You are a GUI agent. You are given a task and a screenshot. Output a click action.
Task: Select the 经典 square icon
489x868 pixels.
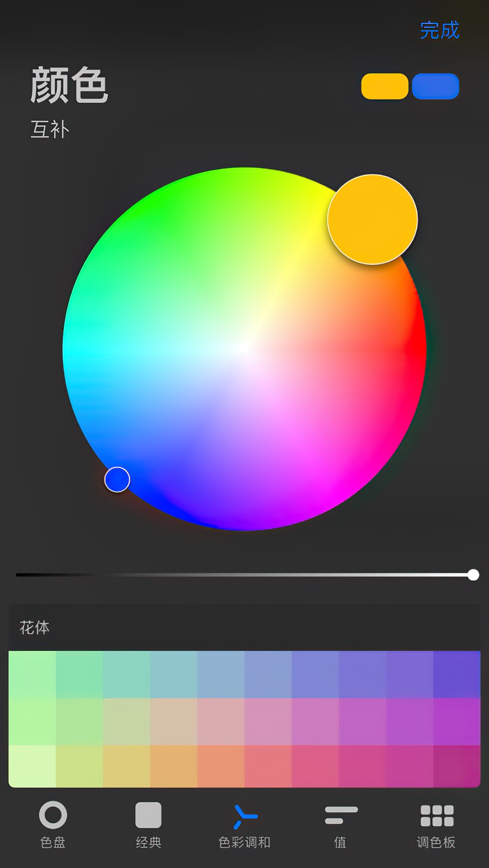(x=148, y=816)
